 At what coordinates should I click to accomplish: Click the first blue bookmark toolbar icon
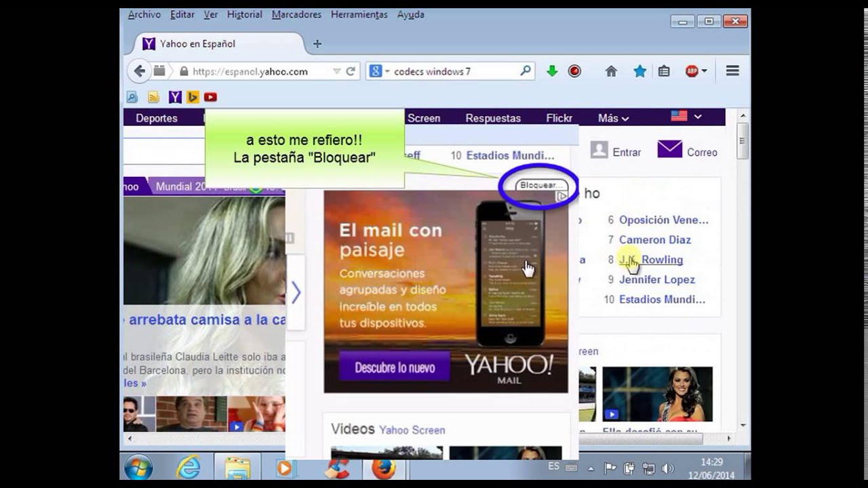click(132, 97)
